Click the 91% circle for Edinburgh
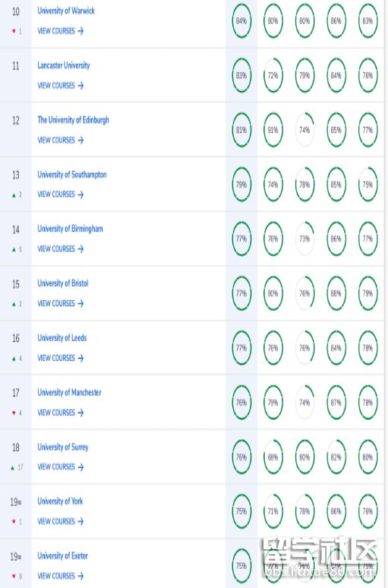Viewport: 388px width, 588px height. point(273,130)
